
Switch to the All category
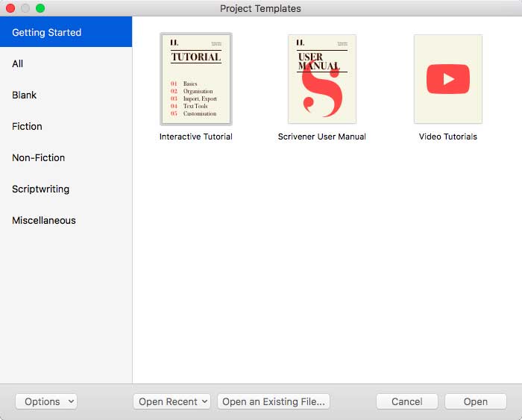tap(66, 63)
